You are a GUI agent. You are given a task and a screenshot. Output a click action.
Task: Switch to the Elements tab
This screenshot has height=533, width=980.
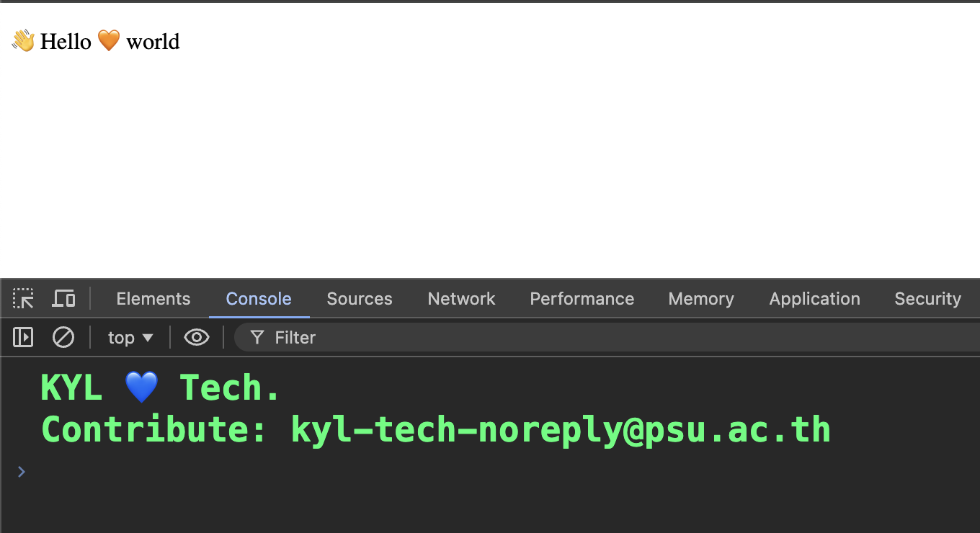(153, 299)
